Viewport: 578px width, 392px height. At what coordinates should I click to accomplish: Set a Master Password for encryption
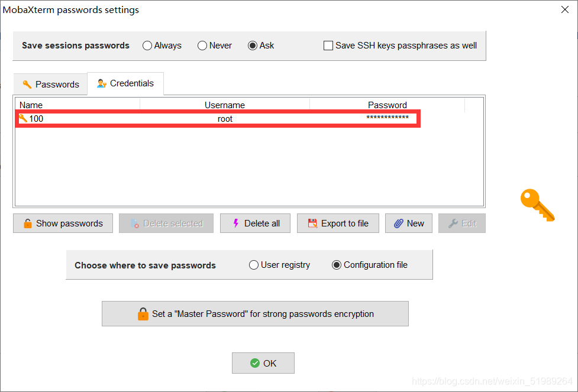coord(254,313)
